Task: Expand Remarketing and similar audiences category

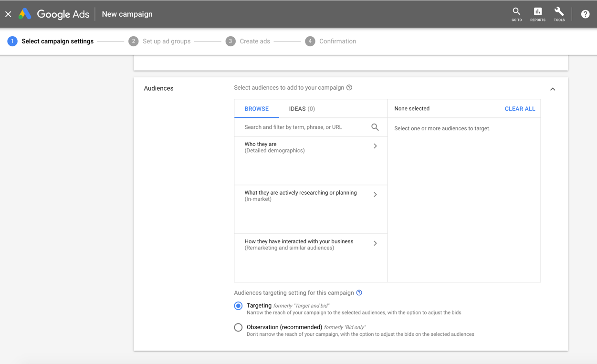Action: click(x=375, y=243)
